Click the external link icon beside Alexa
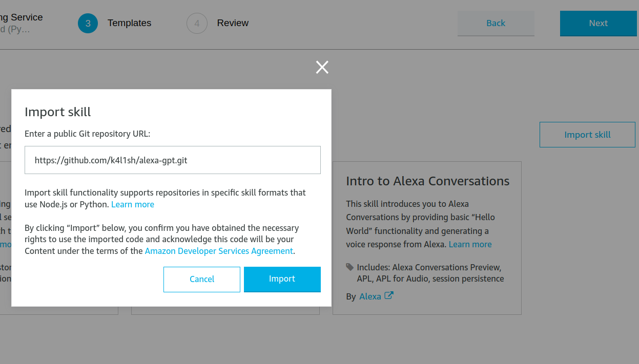Screen dimensions: 639x364 [389, 295]
